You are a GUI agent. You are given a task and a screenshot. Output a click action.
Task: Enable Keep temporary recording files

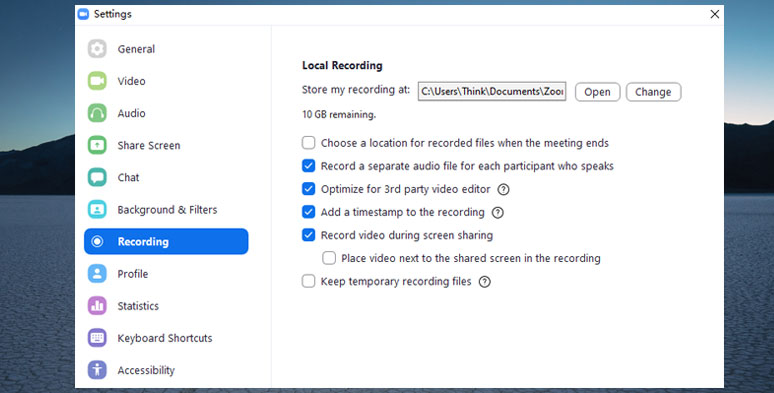309,281
